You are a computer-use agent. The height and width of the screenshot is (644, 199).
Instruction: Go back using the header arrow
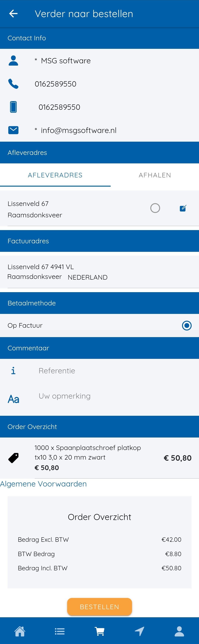click(13, 13)
